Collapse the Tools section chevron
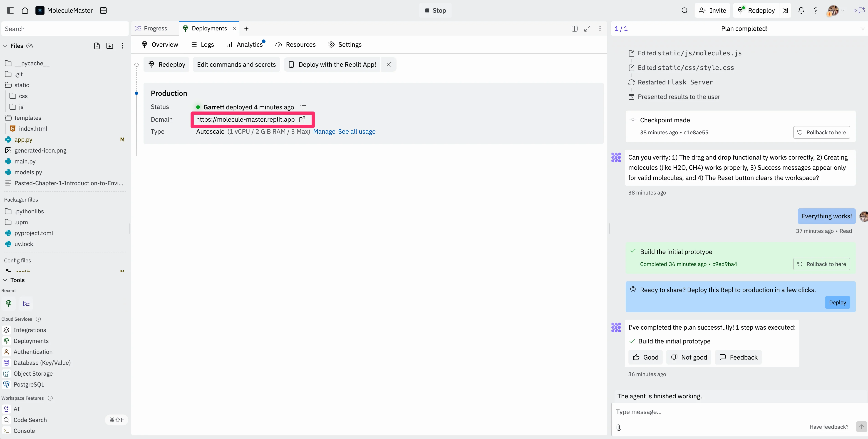The image size is (868, 439). click(x=5, y=280)
